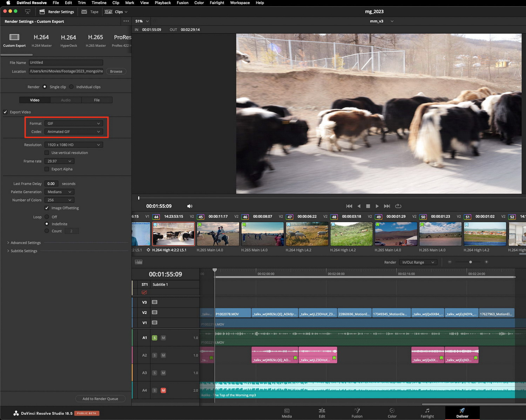
Task: Play the timeline forward
Action: coord(377,206)
